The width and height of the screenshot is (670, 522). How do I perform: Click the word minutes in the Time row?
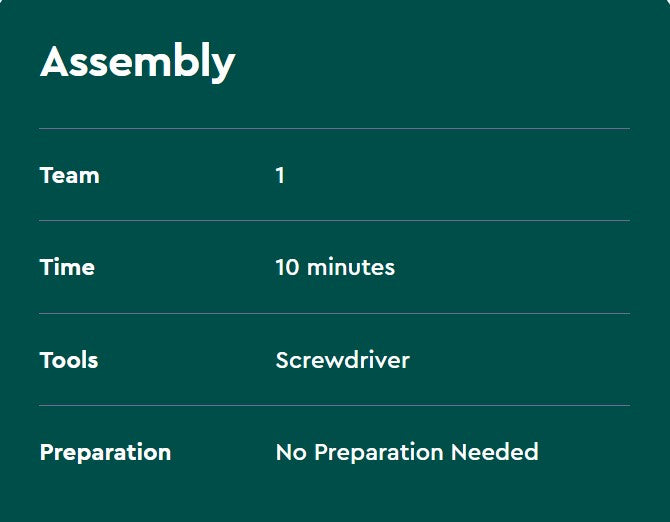click(350, 267)
